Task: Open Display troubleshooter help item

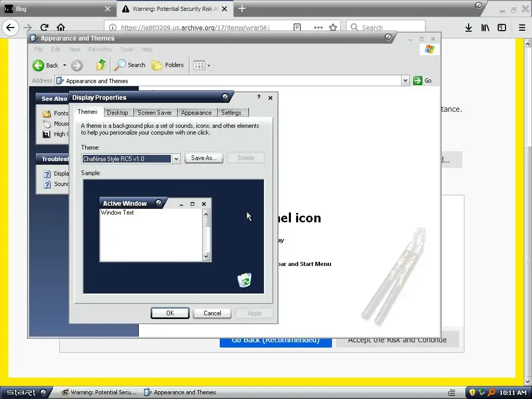Action: click(56, 174)
